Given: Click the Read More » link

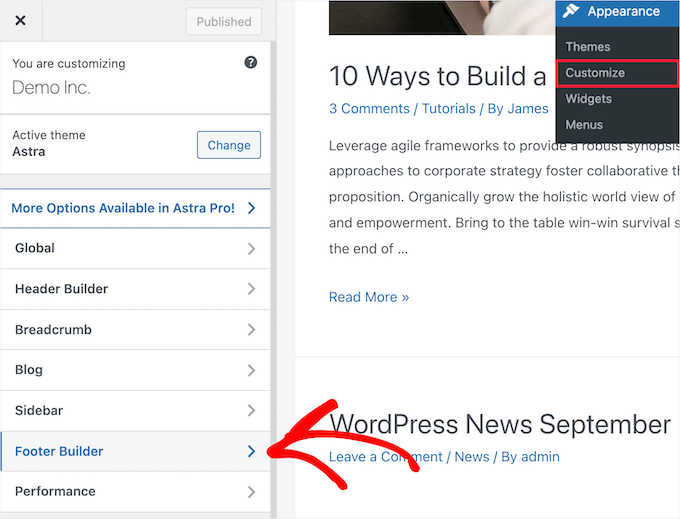Looking at the screenshot, I should tap(369, 296).
